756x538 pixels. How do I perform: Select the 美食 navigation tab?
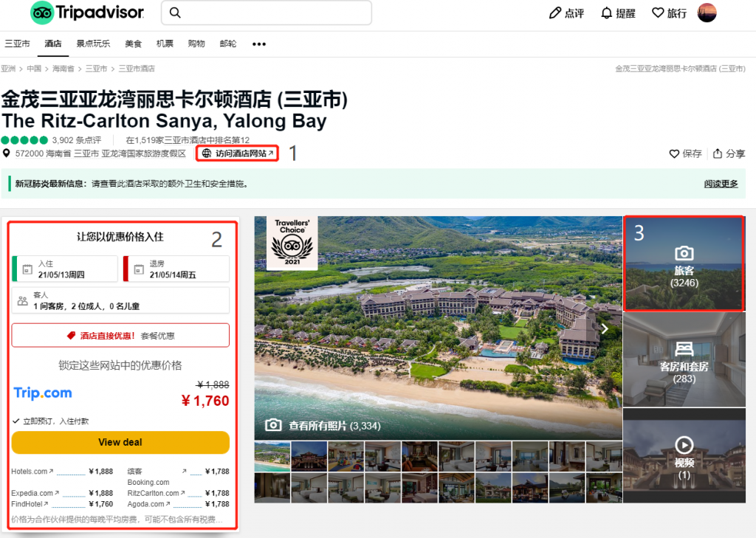(133, 44)
